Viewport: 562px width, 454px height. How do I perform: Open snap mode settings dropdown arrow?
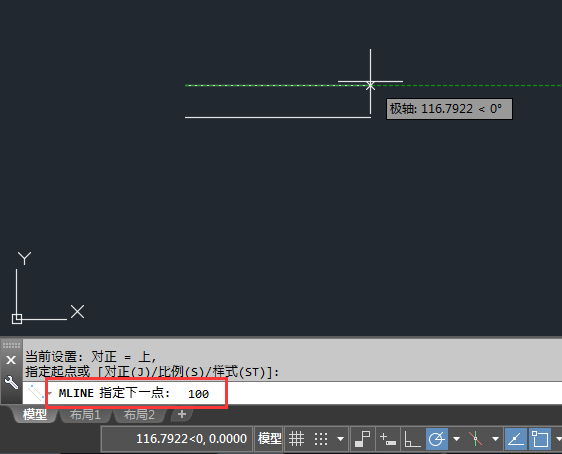(340, 439)
